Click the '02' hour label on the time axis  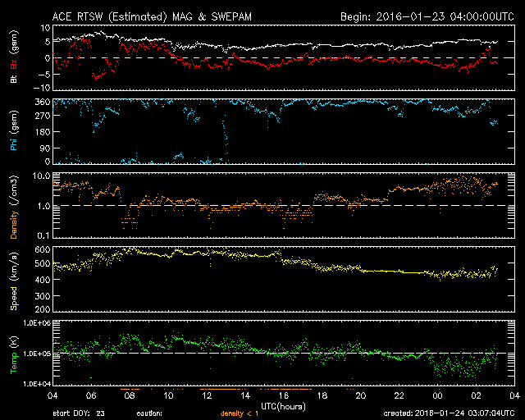tap(476, 395)
